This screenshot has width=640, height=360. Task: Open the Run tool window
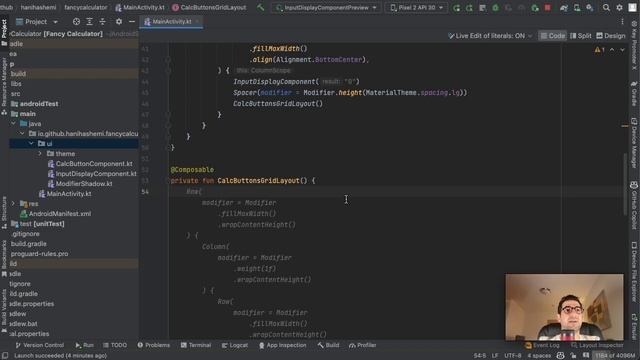(84, 345)
